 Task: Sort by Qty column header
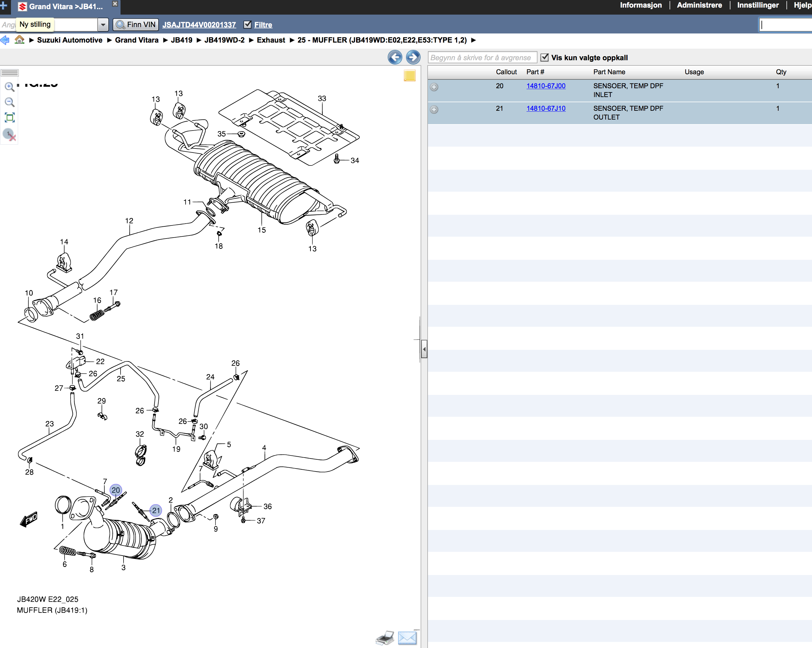(x=781, y=72)
